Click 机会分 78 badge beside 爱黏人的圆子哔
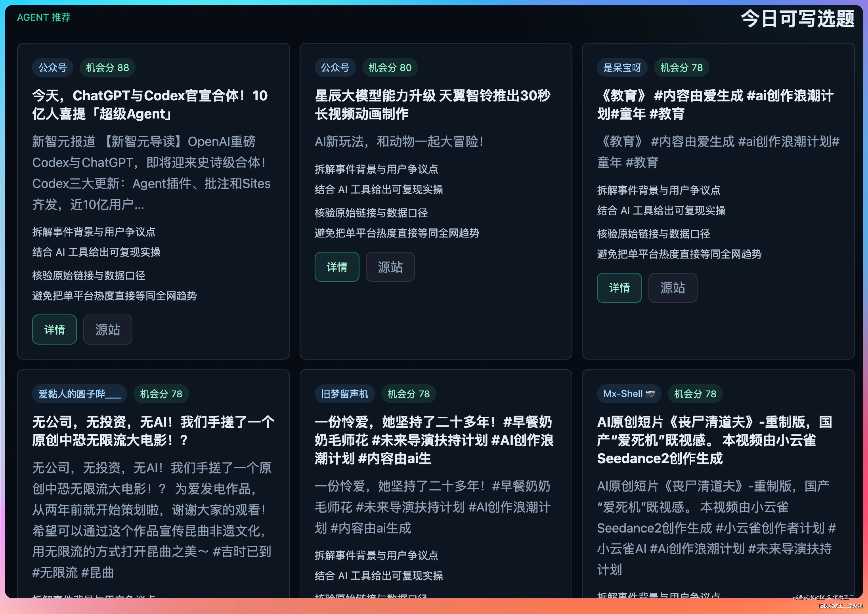 [161, 394]
